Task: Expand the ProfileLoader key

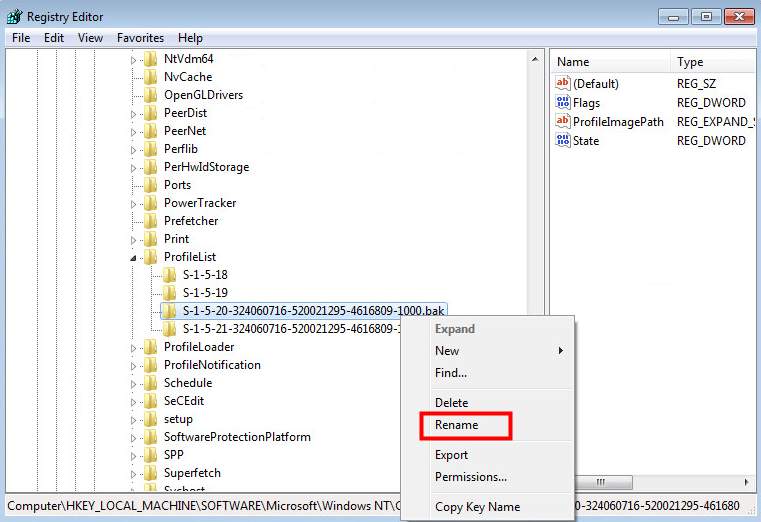Action: tap(133, 348)
